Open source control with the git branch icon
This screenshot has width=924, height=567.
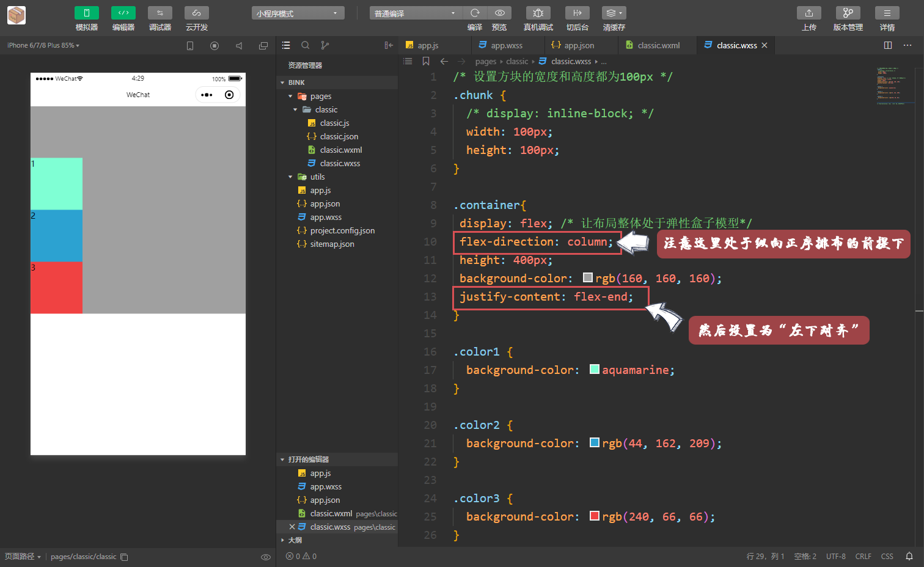pyautogui.click(x=324, y=45)
